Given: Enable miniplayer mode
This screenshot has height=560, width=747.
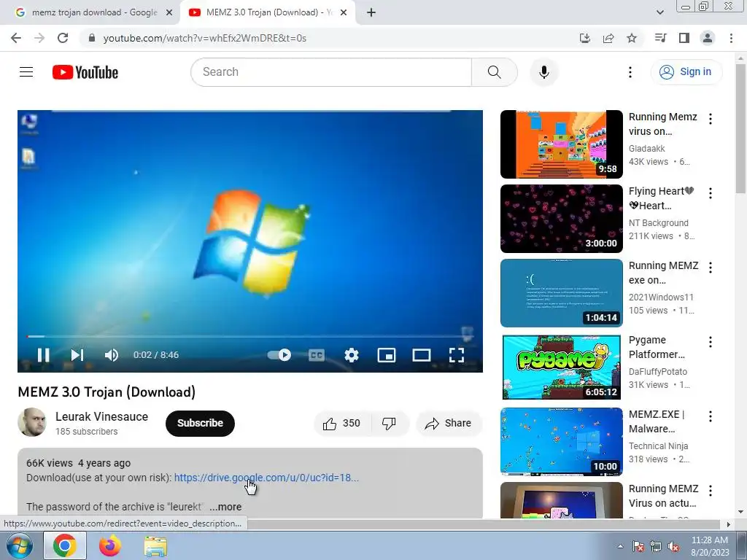Looking at the screenshot, I should [387, 355].
